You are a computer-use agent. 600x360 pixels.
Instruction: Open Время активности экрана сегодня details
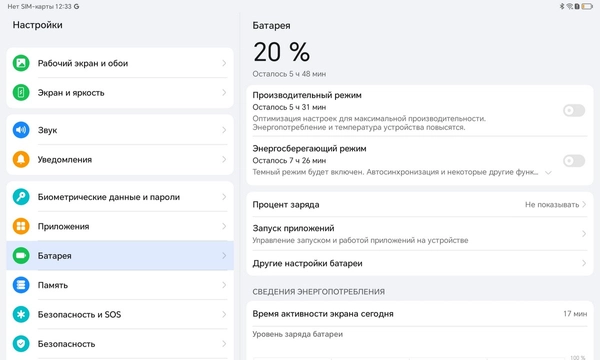click(x=419, y=314)
